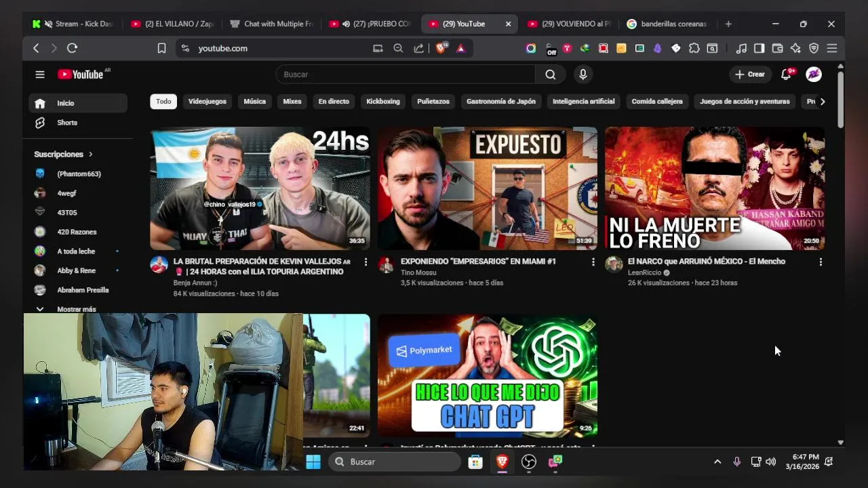The width and height of the screenshot is (868, 488).
Task: Select the En directo filter chip
Action: pyautogui.click(x=334, y=102)
